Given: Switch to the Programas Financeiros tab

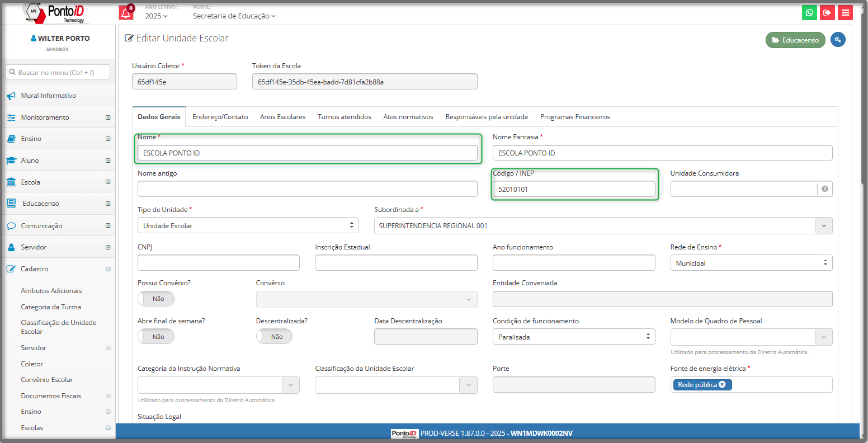Looking at the screenshot, I should point(574,117).
